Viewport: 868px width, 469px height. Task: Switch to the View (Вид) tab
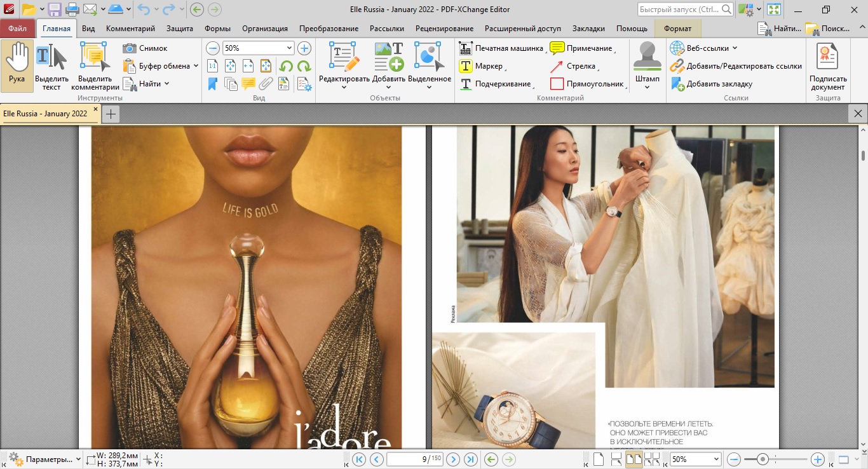tap(88, 29)
